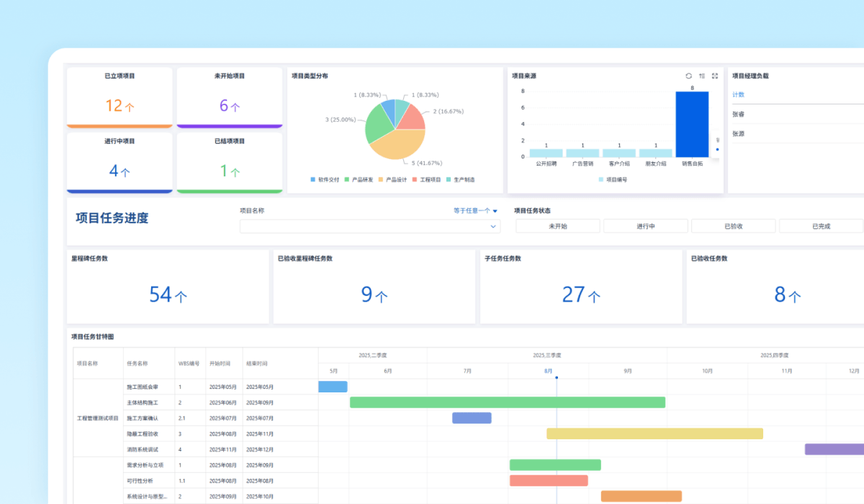Click the purple 消防系统调试 Gantt bar

pyautogui.click(x=834, y=449)
